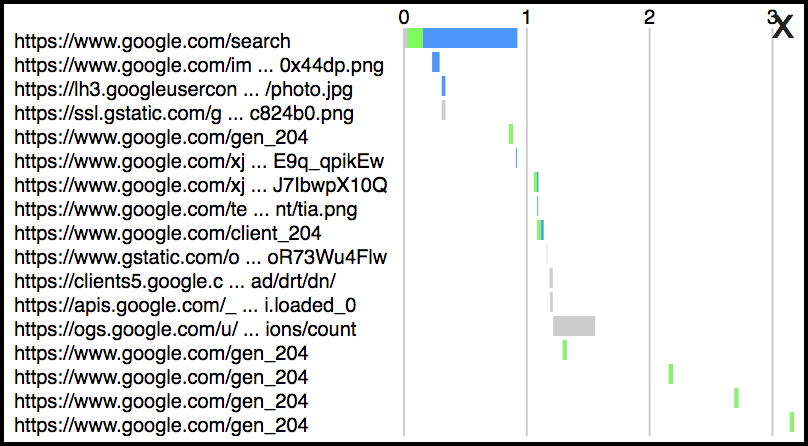Select the 0x44dp.png image request URL

pos(199,65)
